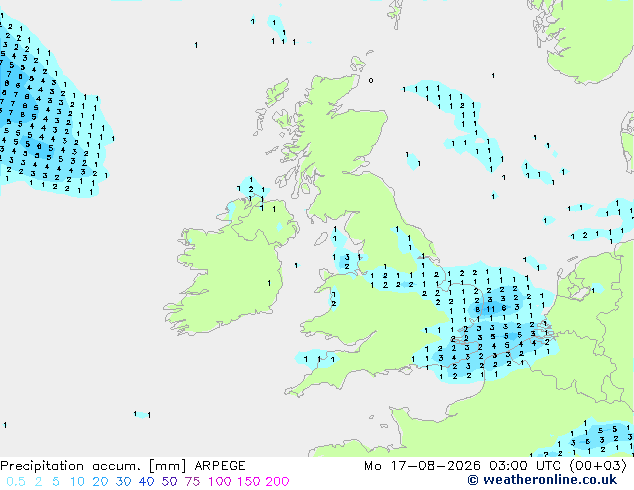Select the 200 mm legend value
Image resolution: width=634 pixels, height=490 pixels.
[277, 482]
